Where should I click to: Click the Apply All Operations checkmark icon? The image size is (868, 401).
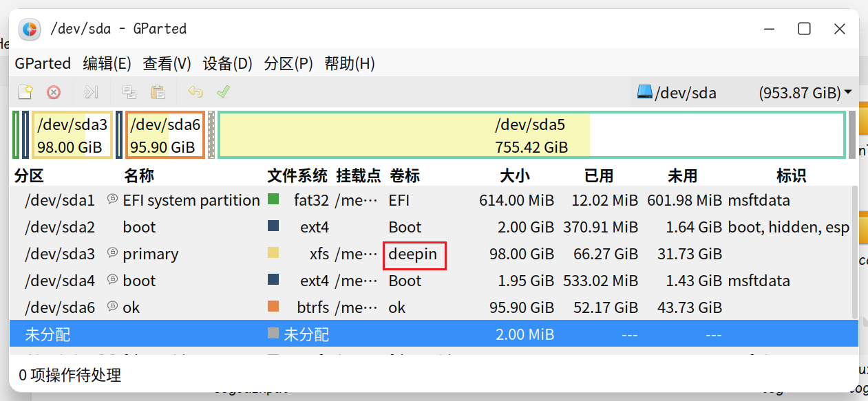[x=223, y=91]
